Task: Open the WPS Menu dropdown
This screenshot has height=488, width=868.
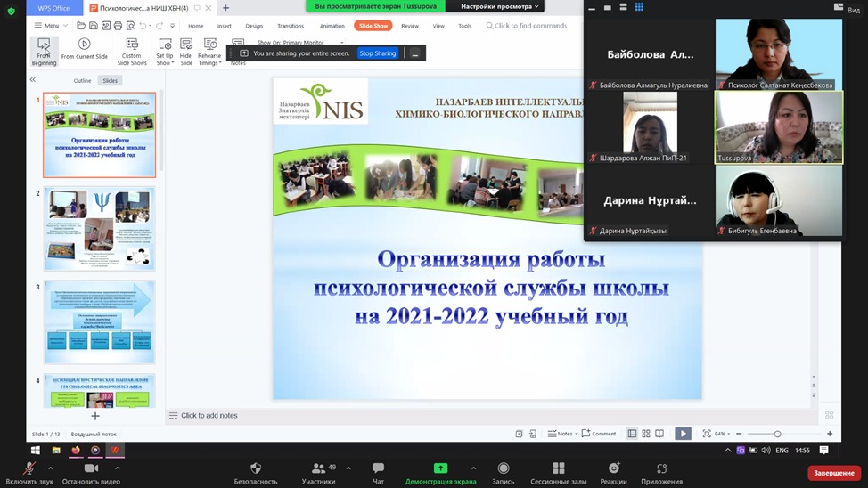Action: pyautogui.click(x=46, y=26)
